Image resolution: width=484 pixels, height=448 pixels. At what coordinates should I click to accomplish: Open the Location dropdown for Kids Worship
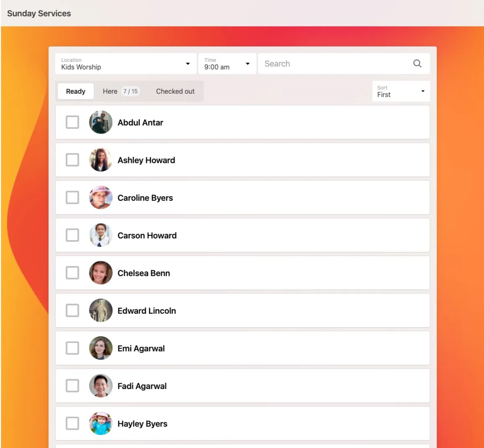pyautogui.click(x=125, y=64)
